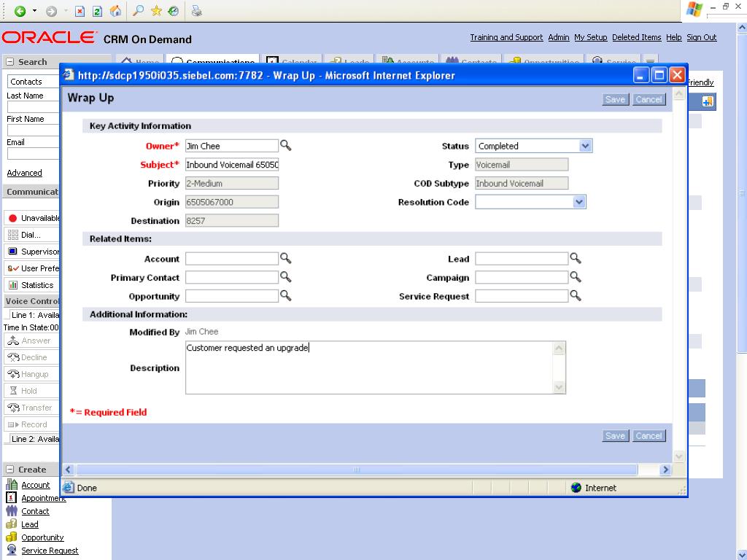The image size is (747, 560).
Task: Collapse the Search section
Action: [x=9, y=62]
